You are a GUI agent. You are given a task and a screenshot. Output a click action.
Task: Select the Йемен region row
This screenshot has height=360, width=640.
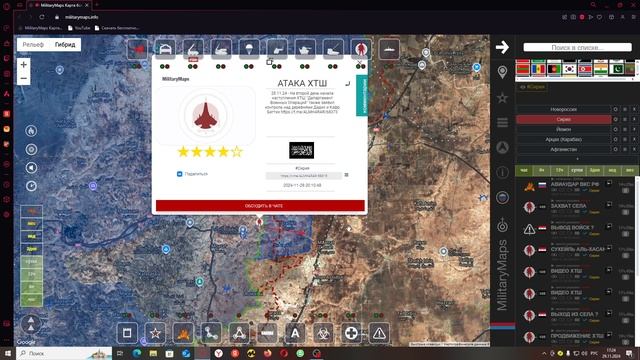(x=564, y=129)
